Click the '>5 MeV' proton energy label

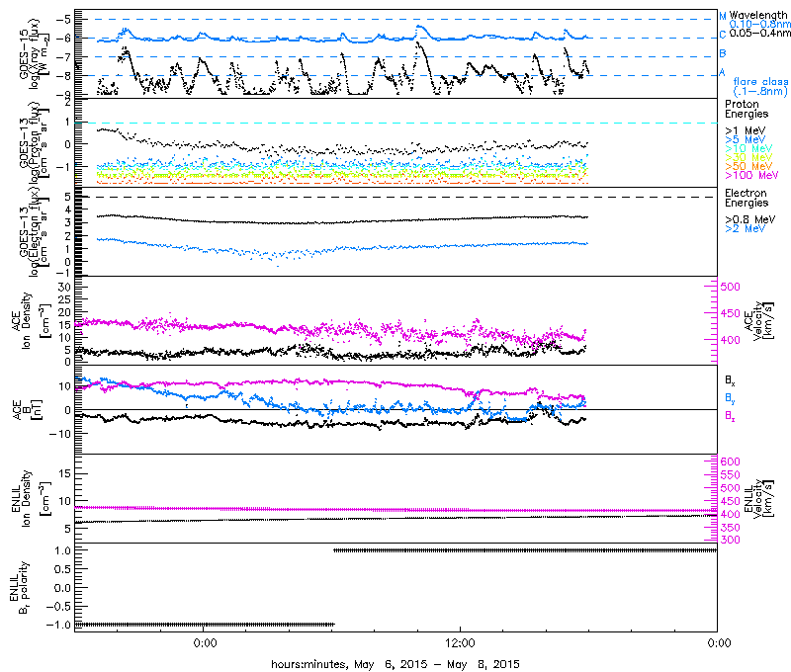(x=746, y=139)
